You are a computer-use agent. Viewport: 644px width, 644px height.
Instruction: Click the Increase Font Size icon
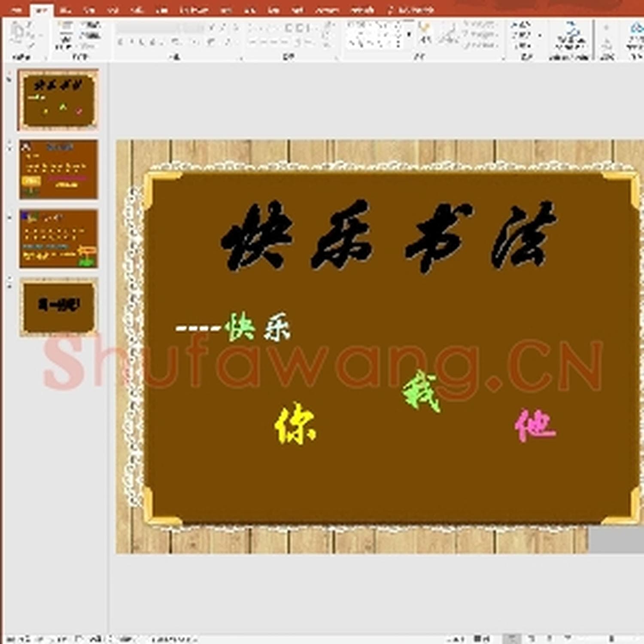click(212, 28)
